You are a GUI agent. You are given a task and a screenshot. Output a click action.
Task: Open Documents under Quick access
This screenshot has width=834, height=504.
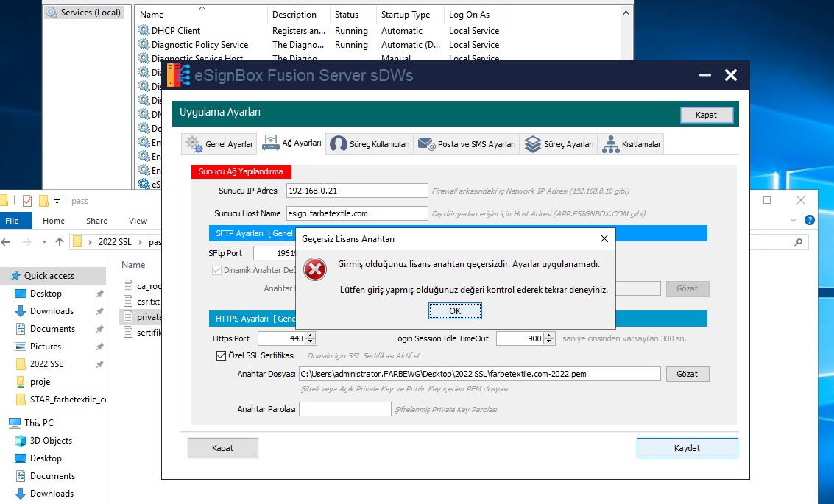(52, 329)
